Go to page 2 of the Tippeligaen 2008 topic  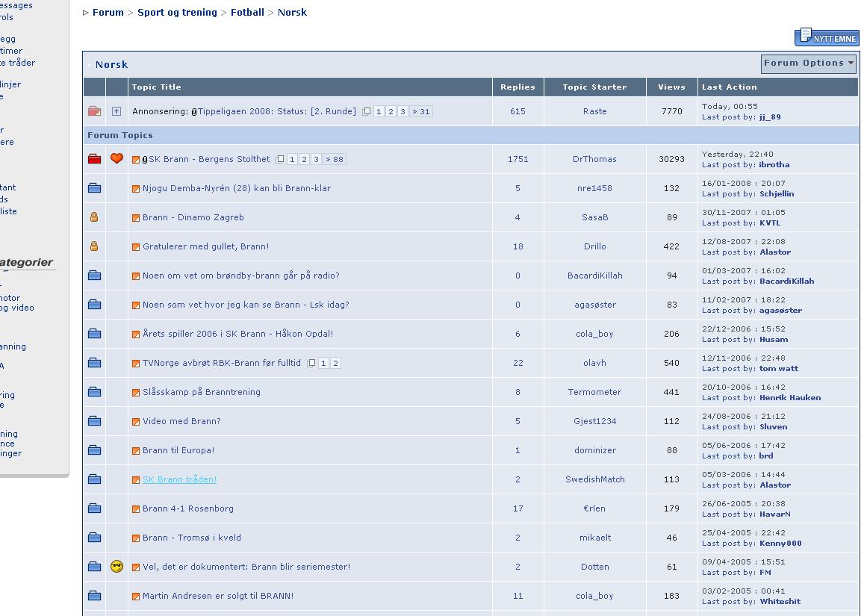point(391,112)
